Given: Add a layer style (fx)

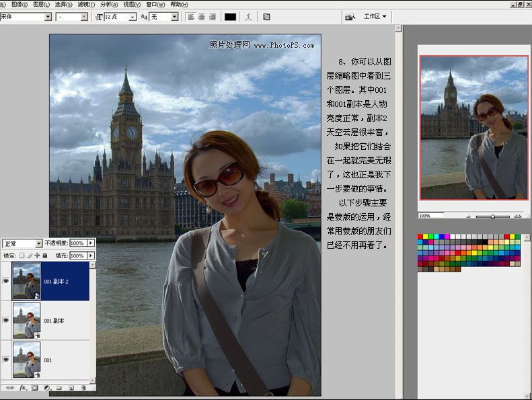Looking at the screenshot, I should coord(23,387).
